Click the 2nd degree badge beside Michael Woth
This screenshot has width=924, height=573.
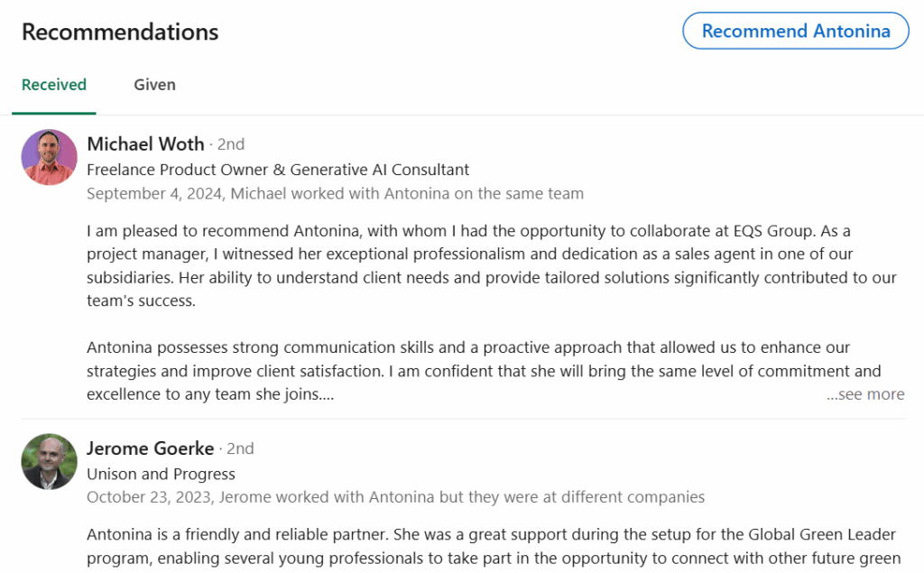(231, 144)
